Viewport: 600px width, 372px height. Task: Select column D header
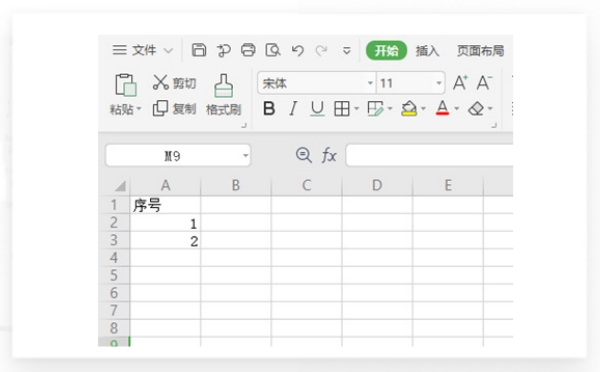377,186
